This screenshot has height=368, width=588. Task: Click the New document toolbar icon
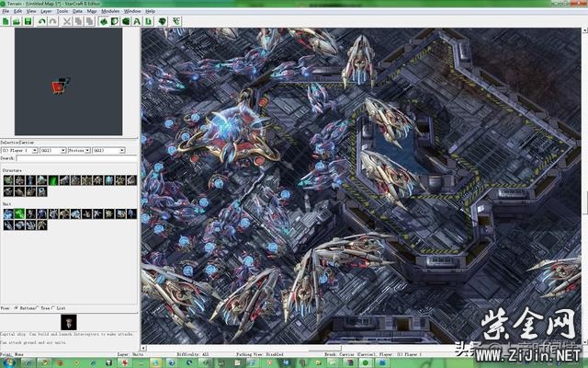click(6, 20)
